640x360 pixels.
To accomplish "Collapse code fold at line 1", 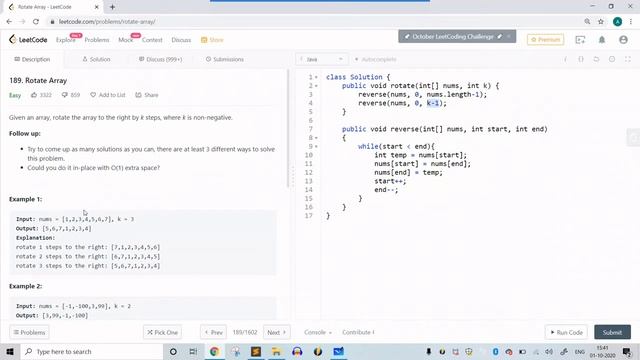I will pyautogui.click(x=316, y=77).
